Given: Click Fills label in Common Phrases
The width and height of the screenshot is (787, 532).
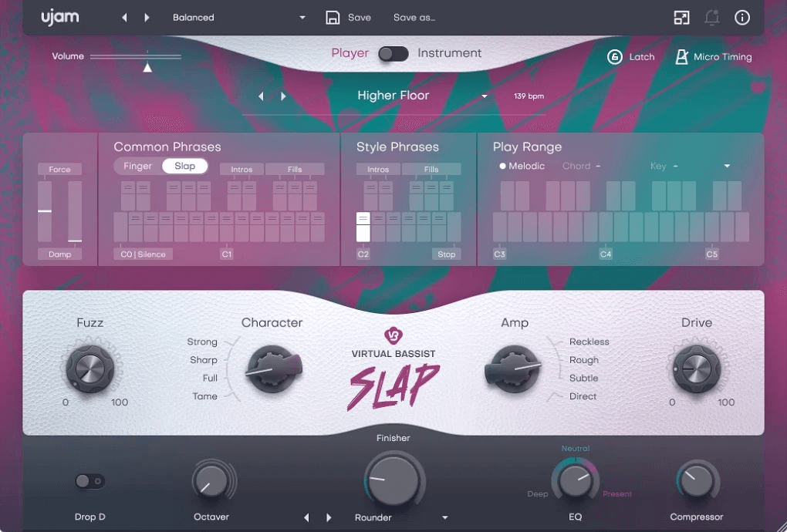Looking at the screenshot, I should [x=295, y=170].
